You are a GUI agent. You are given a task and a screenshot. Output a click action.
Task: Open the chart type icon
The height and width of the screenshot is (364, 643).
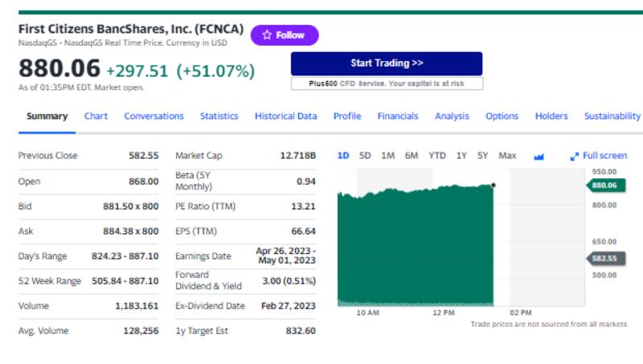pos(539,156)
